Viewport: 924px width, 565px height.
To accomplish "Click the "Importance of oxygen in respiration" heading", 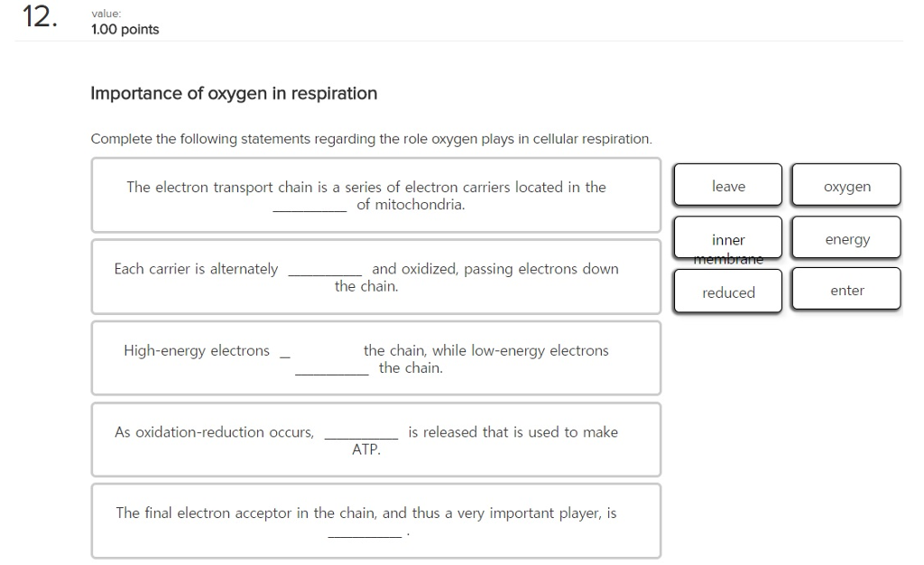I will 233,93.
